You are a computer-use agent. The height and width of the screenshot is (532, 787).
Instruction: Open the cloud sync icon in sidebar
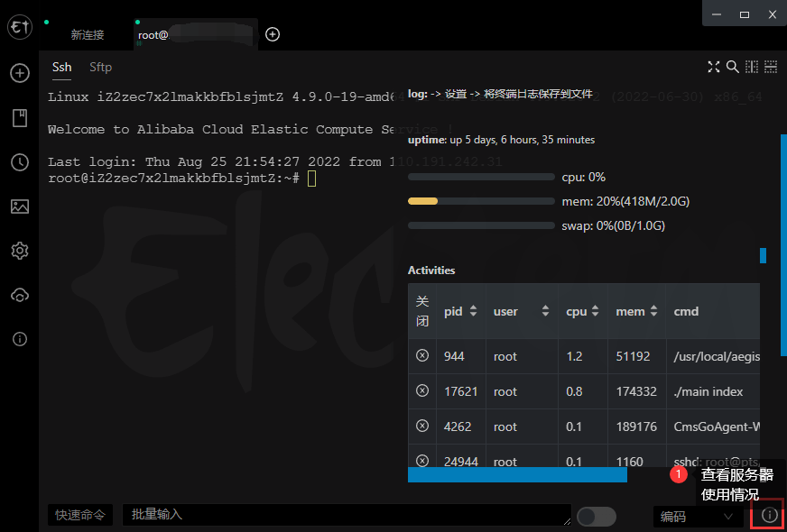coord(20,296)
